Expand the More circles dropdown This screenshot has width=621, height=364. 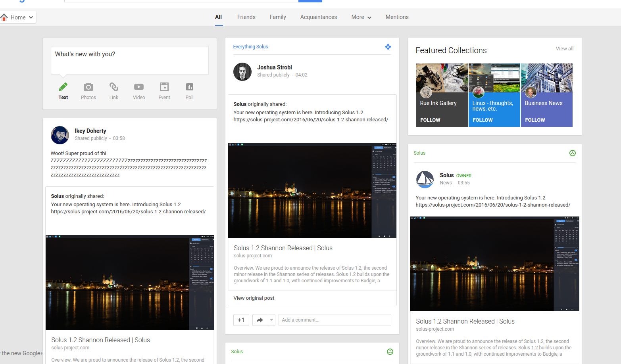361,17
